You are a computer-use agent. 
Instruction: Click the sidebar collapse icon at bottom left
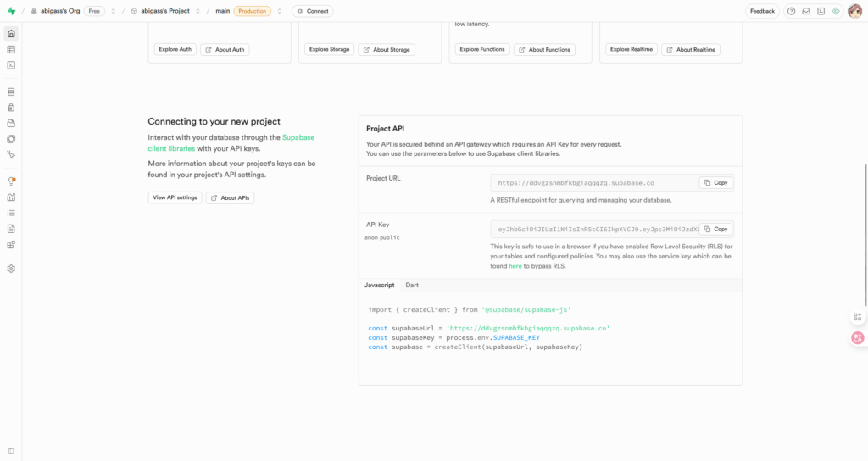(11, 452)
